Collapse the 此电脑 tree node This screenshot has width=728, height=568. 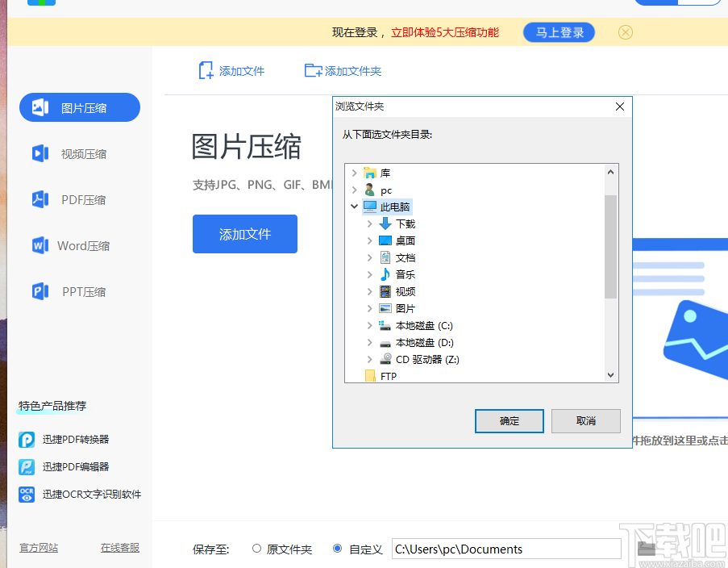point(354,207)
